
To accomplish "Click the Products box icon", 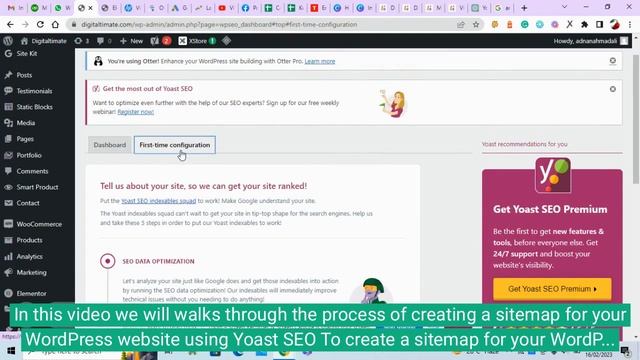I will (8, 240).
